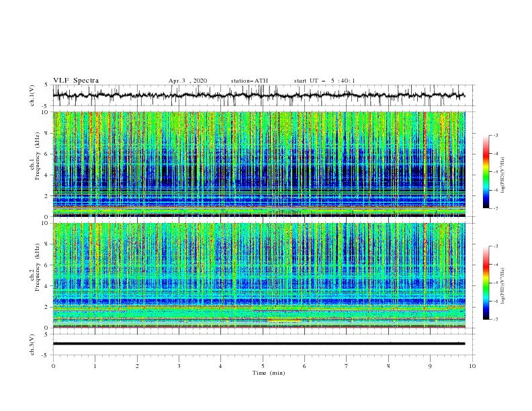
Task: Click the ch.3 voltage waveform trace
Action: pos(259,344)
